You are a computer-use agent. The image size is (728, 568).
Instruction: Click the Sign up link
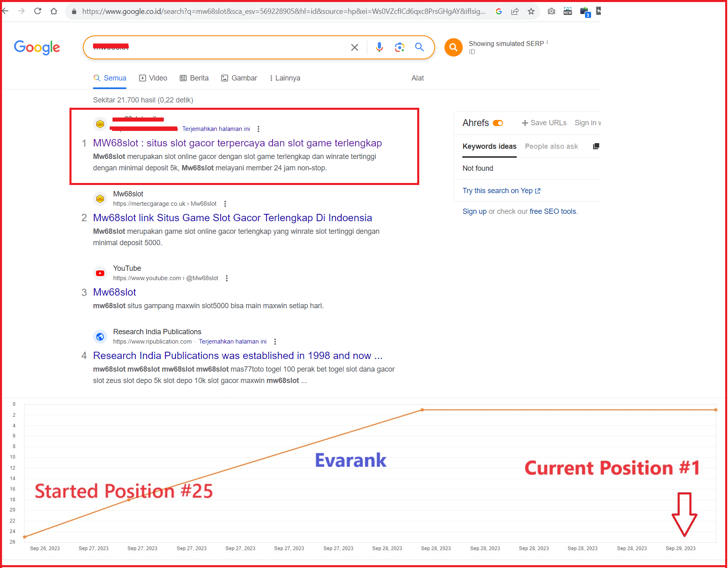[x=474, y=211]
